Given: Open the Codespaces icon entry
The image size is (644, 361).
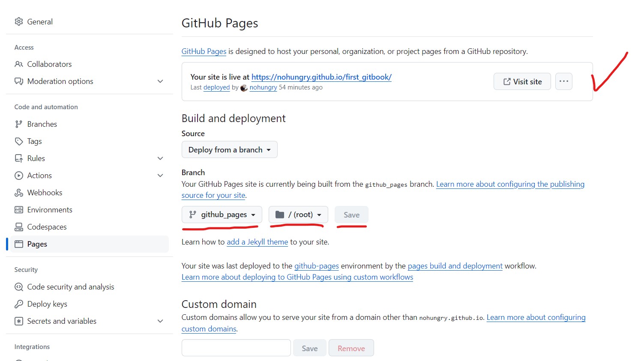Looking at the screenshot, I should (x=19, y=227).
